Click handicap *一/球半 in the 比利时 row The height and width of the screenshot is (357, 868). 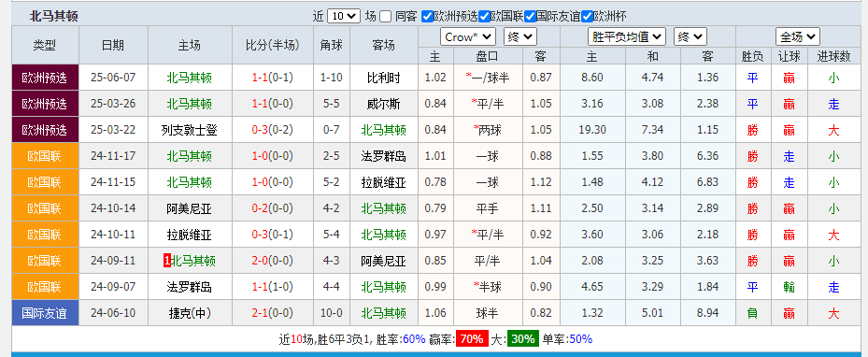pyautogui.click(x=488, y=78)
